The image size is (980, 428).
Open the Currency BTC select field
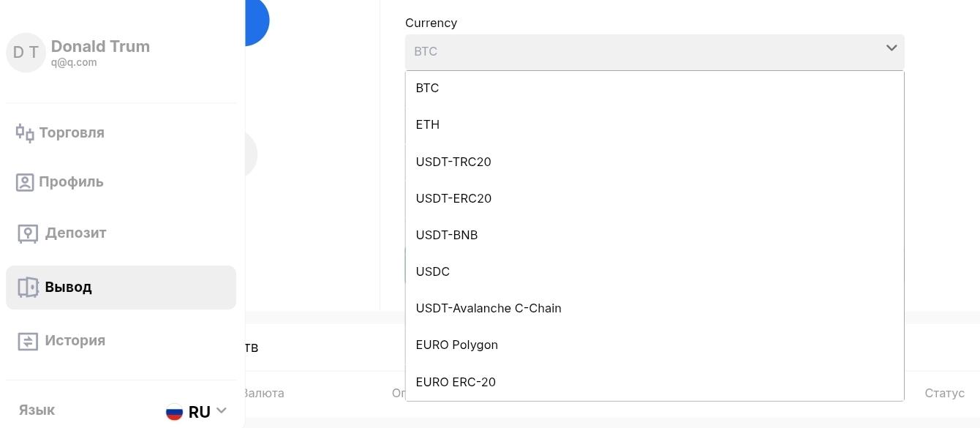[655, 52]
